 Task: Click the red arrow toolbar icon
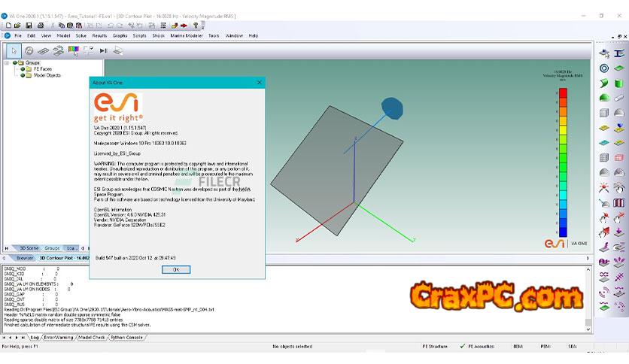[x=184, y=26]
